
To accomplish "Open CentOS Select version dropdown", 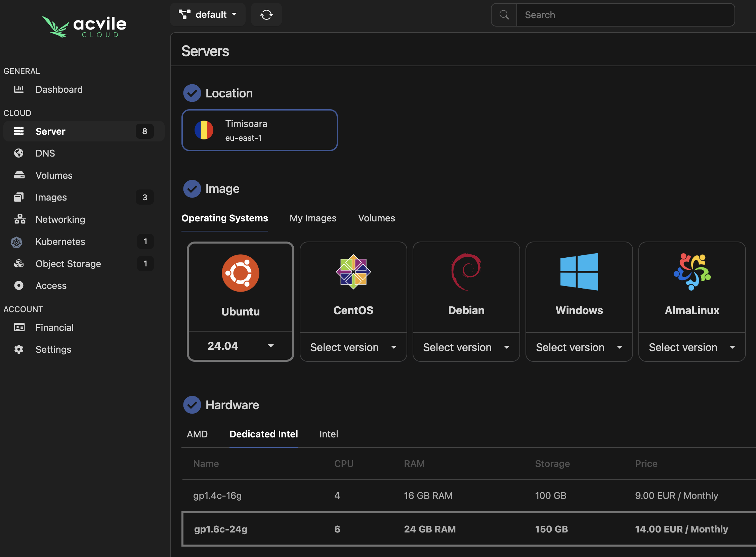I will tap(353, 347).
